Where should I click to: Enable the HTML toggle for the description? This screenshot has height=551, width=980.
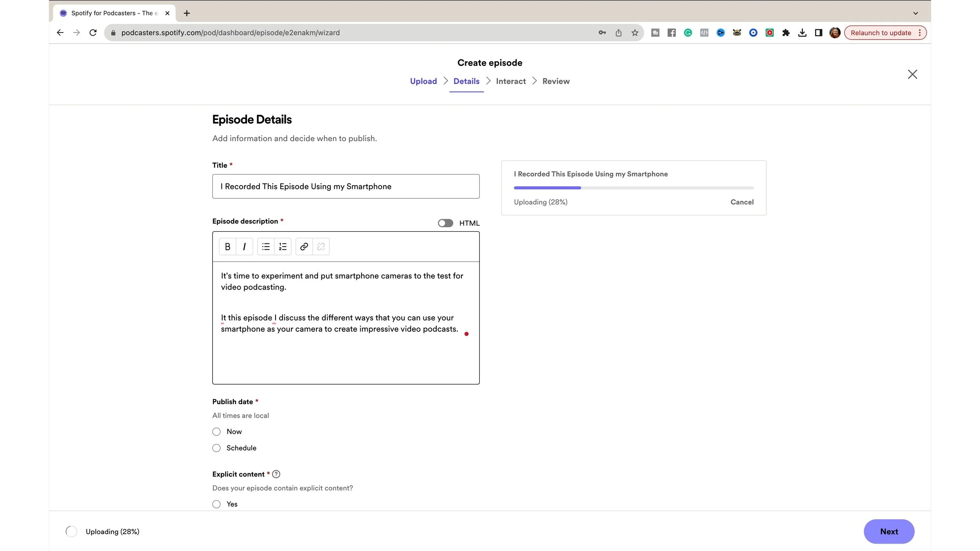[x=445, y=223]
